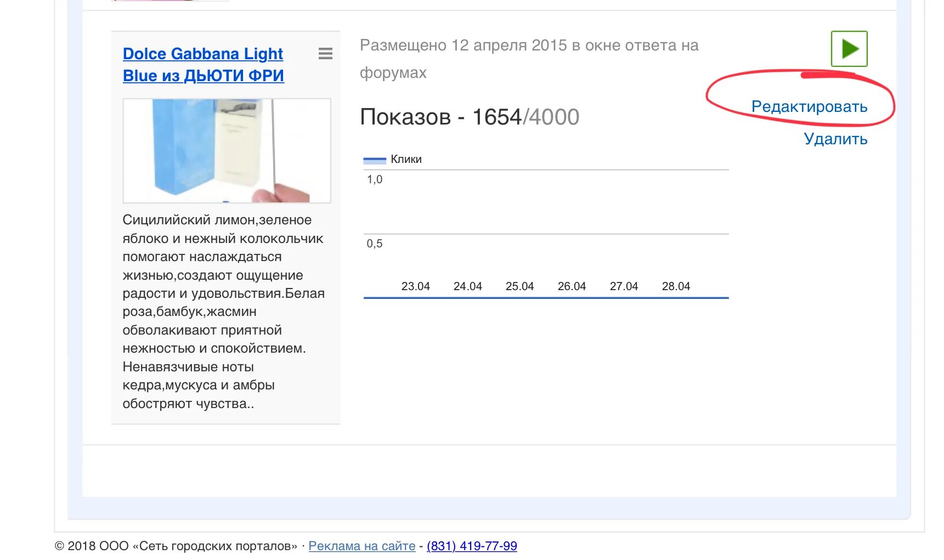Click the 23.04 date label on chart
Image resolution: width=944 pixels, height=560 pixels.
coord(415,286)
